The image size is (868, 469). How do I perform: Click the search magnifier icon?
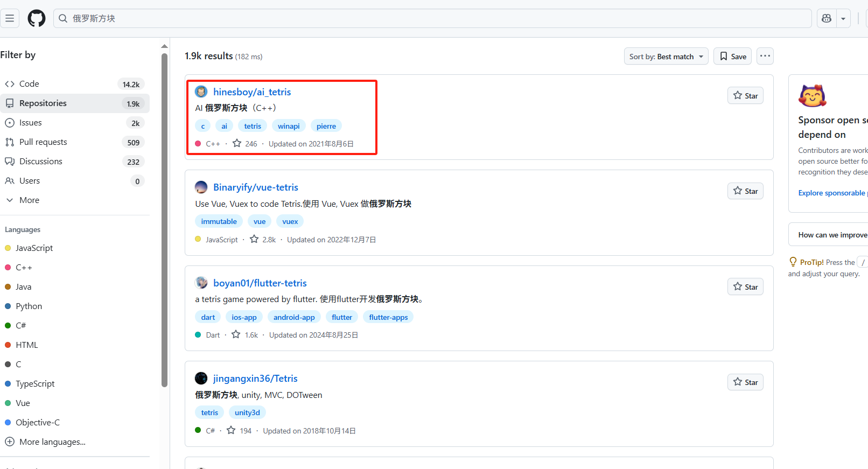coord(63,18)
